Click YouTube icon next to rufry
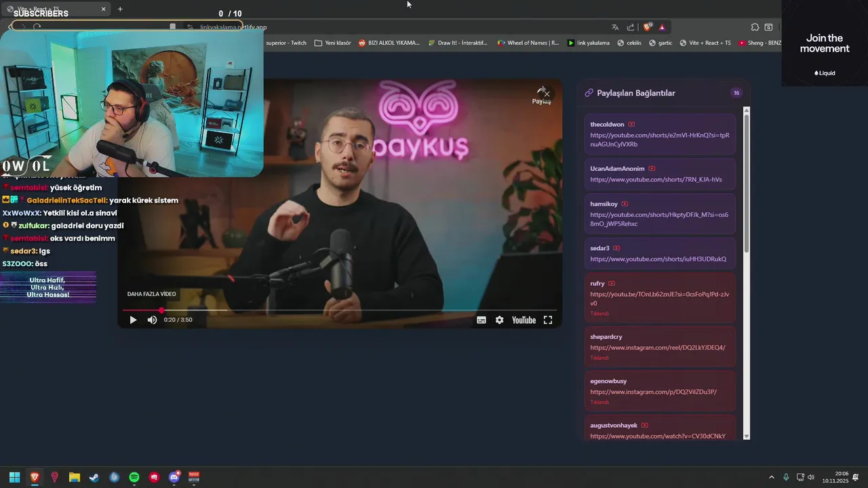868x488 pixels. [612, 283]
